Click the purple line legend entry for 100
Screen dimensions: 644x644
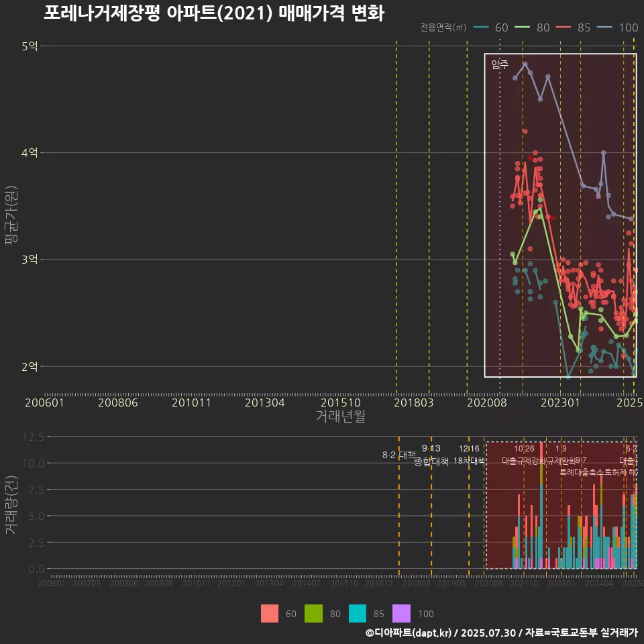(x=617, y=28)
